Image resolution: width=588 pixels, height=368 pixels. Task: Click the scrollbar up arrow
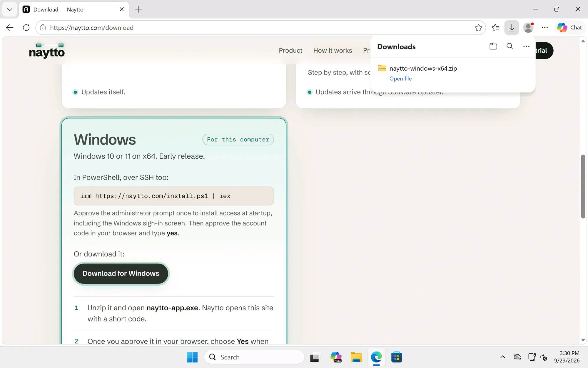point(583,41)
